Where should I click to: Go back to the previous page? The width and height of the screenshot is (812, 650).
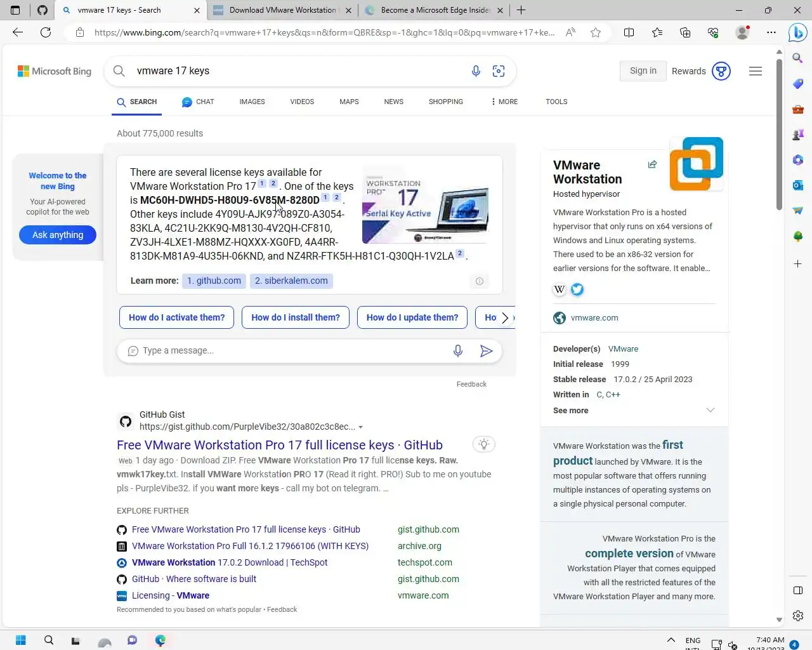point(18,32)
